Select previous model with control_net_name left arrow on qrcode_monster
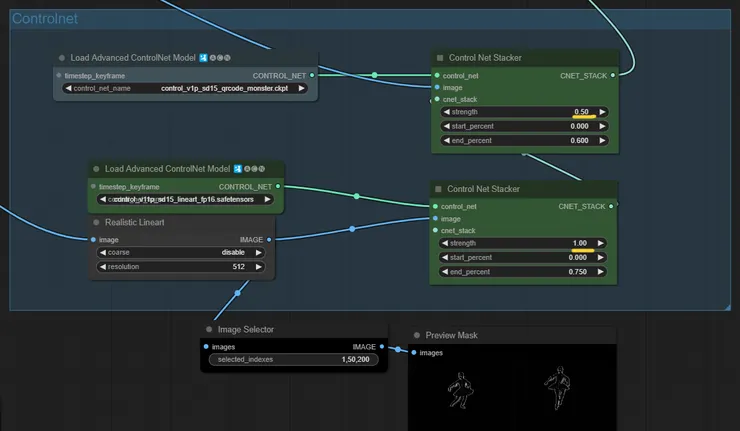The image size is (740, 431). [x=68, y=88]
